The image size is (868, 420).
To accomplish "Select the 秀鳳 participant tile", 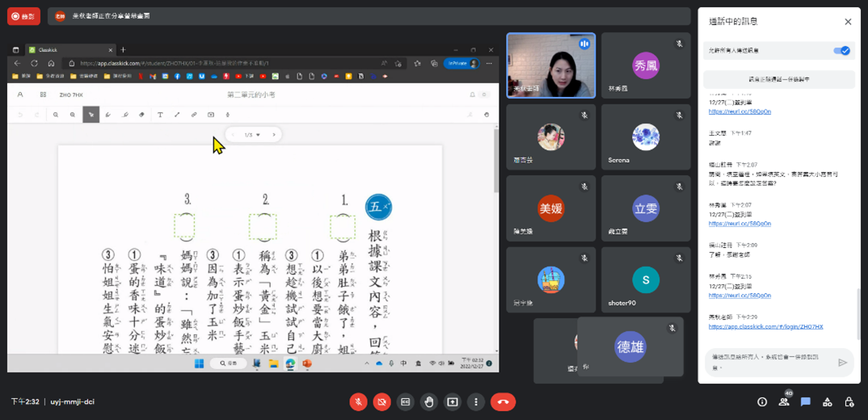I will coord(646,65).
